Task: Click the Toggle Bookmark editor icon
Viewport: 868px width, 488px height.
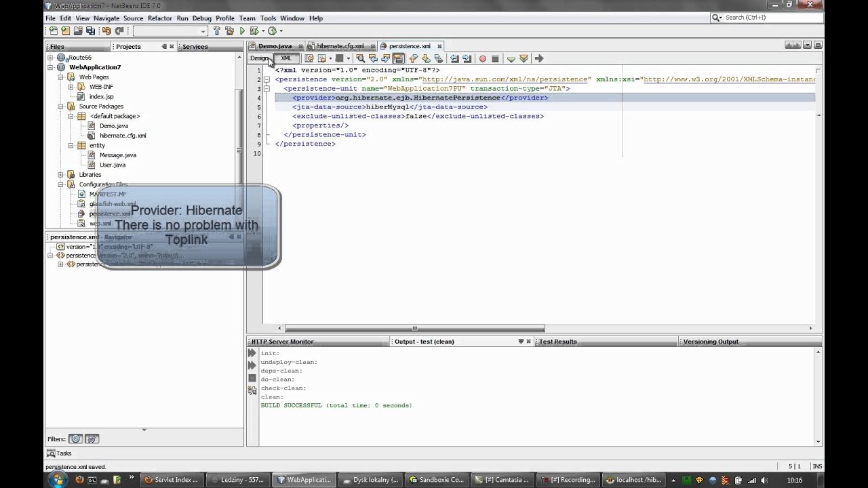Action: pyautogui.click(x=439, y=58)
